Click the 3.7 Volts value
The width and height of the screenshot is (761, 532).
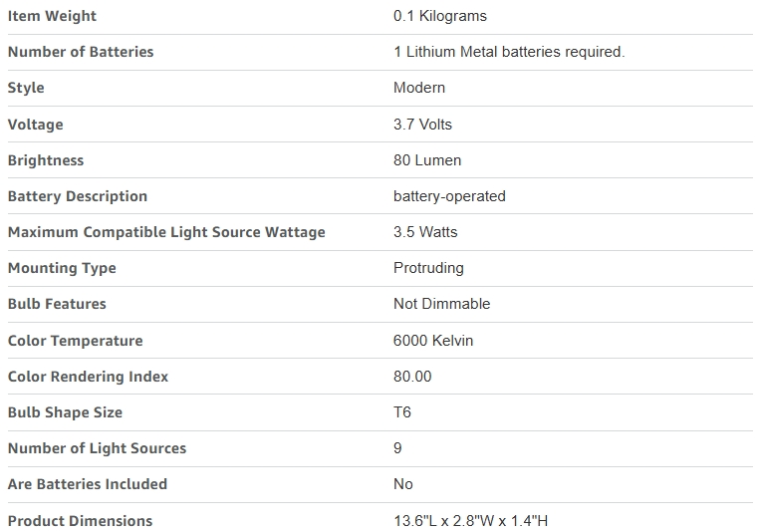(x=422, y=125)
